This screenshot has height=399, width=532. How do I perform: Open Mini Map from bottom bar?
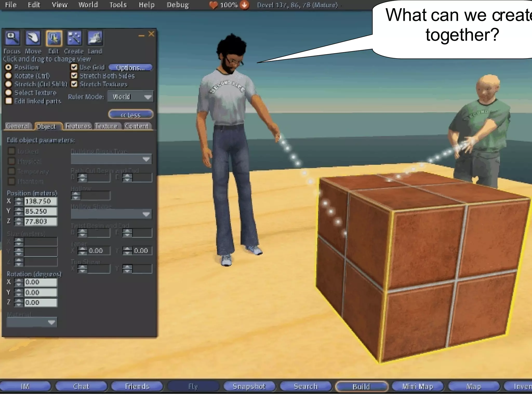pos(418,387)
